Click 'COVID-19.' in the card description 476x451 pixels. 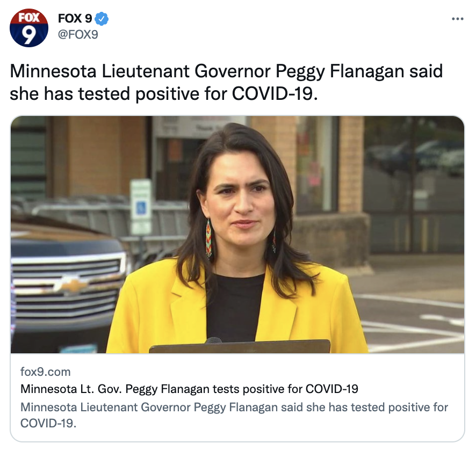click(x=48, y=423)
